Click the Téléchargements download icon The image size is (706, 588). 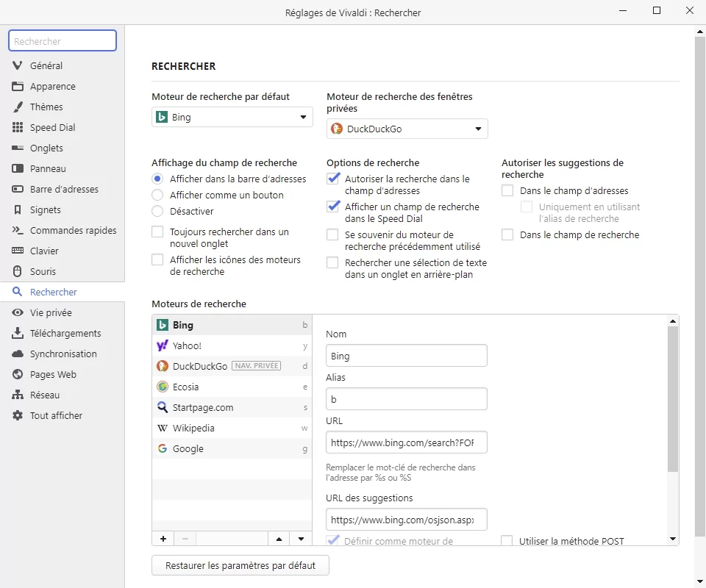click(x=17, y=334)
